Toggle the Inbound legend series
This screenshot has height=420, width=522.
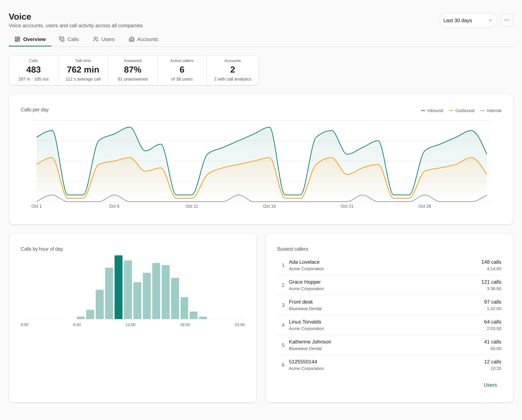(x=432, y=111)
